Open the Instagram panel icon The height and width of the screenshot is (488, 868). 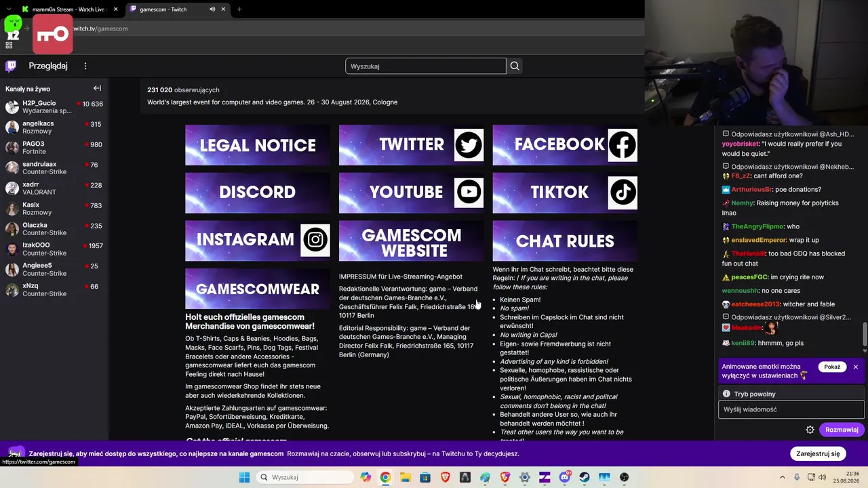315,240
